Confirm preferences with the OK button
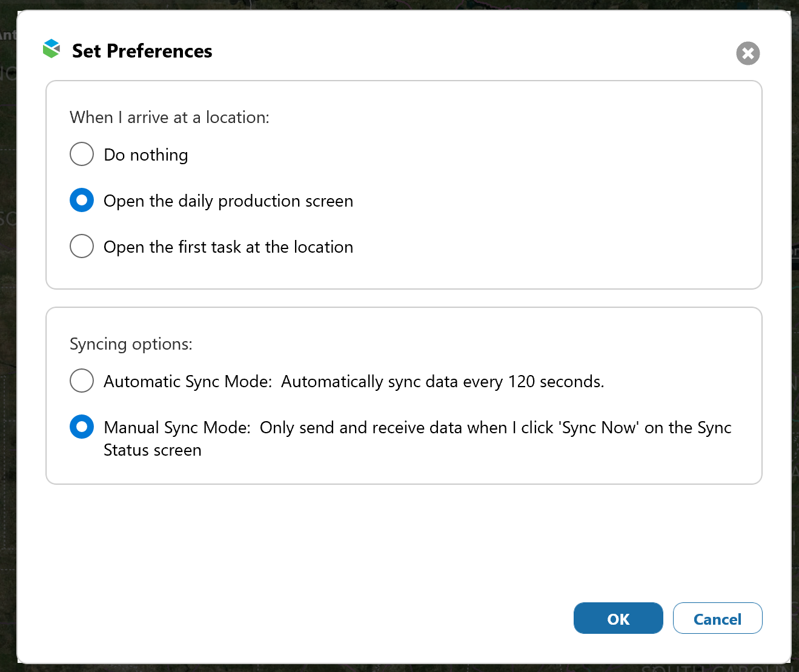Image resolution: width=799 pixels, height=672 pixels. tap(618, 618)
